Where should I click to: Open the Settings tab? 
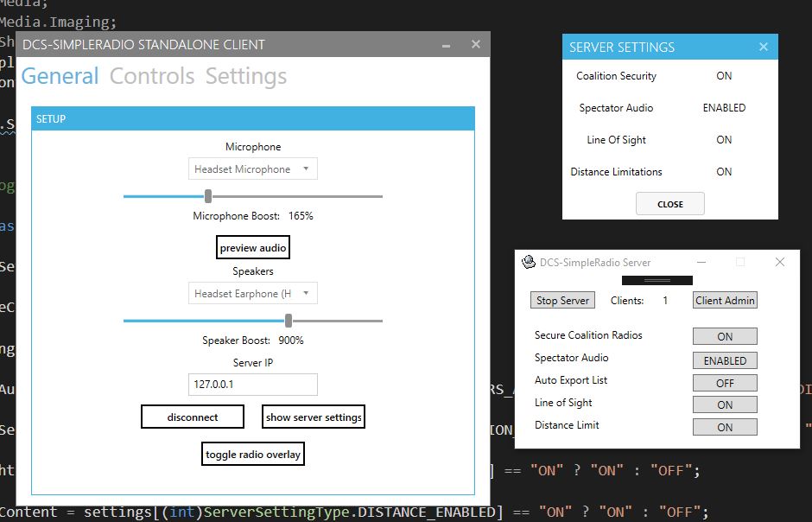point(246,76)
